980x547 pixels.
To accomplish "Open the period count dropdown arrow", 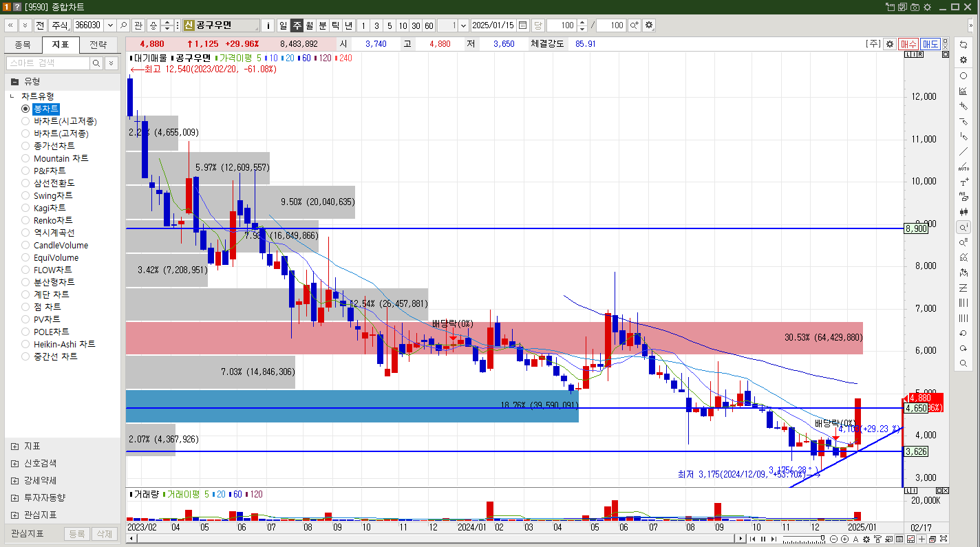I will 463,25.
